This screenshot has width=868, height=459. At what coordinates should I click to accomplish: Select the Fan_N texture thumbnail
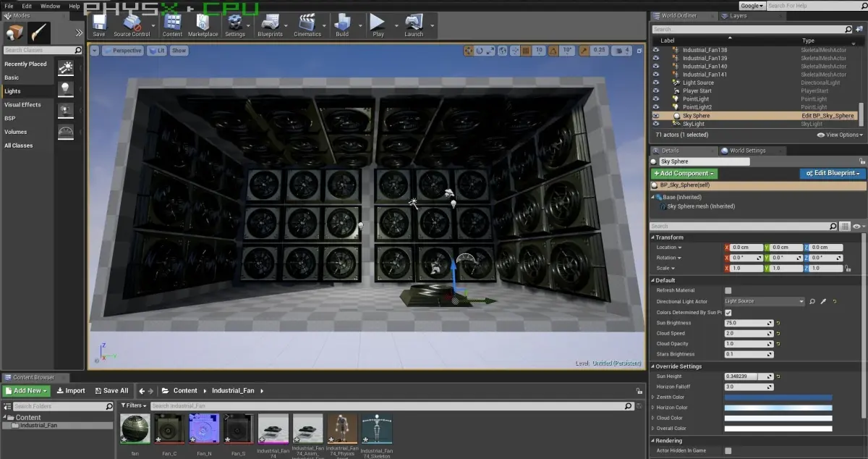click(x=205, y=429)
